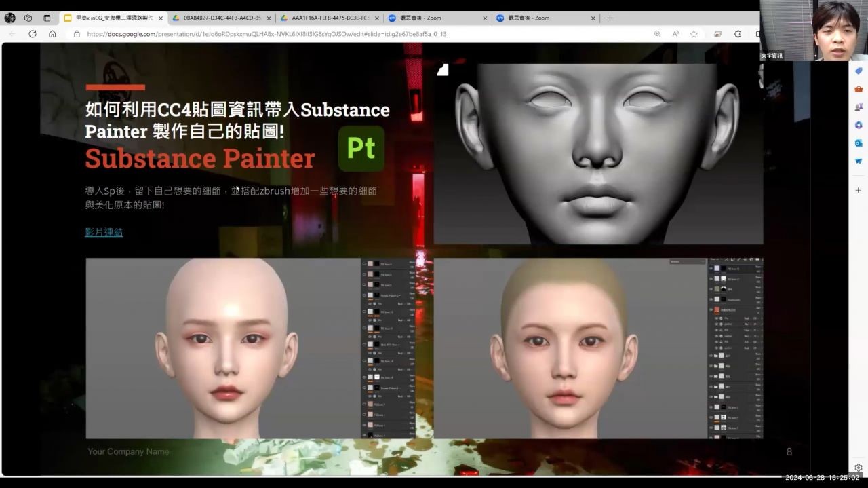
Task: Open a new browser tab
Action: tap(610, 18)
